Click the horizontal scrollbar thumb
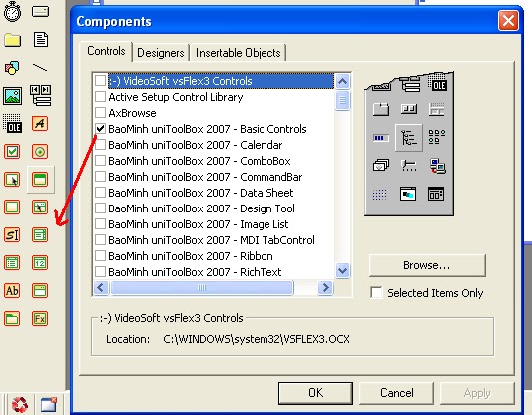 [202, 288]
